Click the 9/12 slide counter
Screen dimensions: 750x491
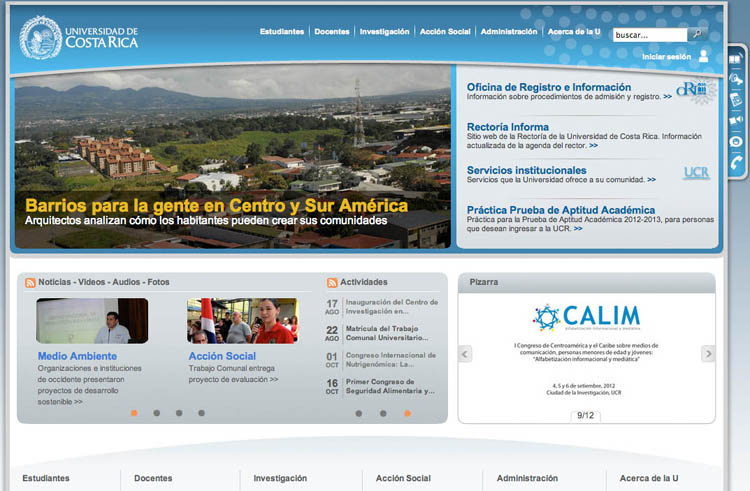pyautogui.click(x=585, y=415)
